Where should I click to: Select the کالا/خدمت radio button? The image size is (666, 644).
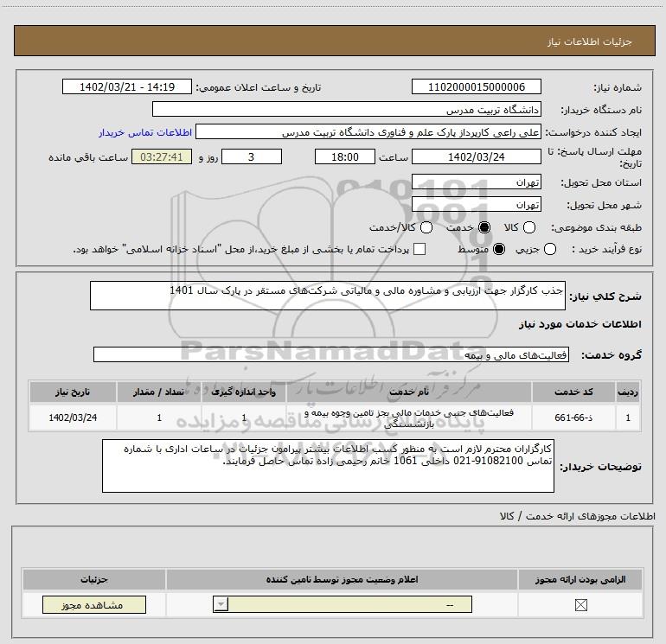coord(426,227)
